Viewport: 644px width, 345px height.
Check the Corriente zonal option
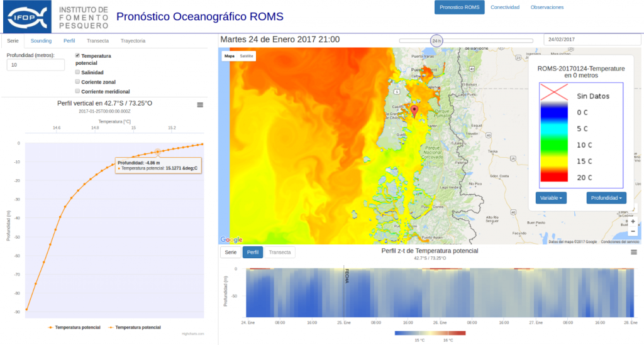pos(77,82)
